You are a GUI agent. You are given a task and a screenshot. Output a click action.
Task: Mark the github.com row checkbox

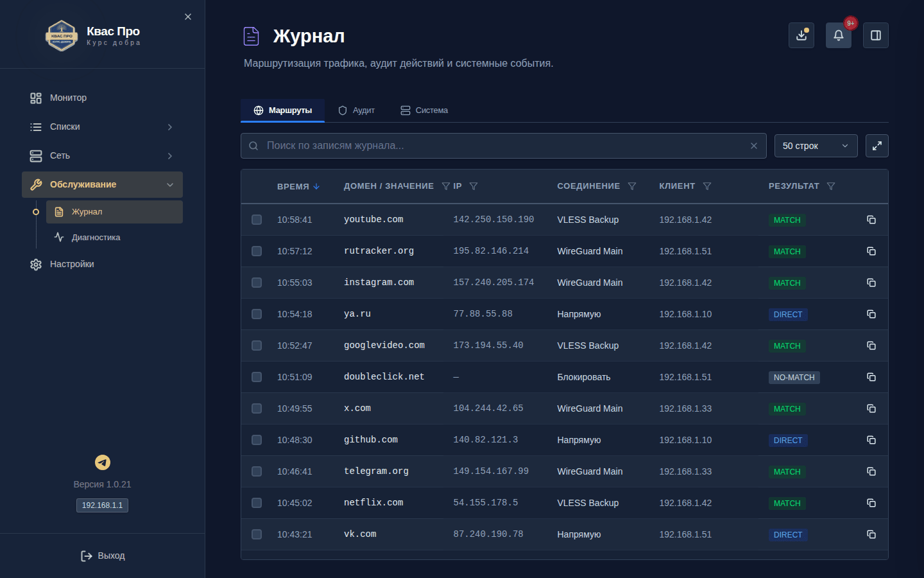pos(257,440)
